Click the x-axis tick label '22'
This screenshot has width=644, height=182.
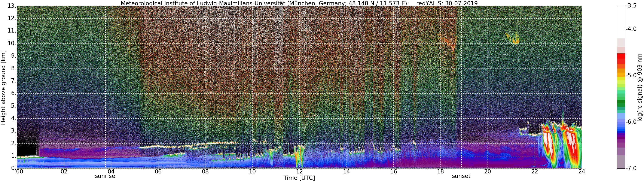coord(534,172)
